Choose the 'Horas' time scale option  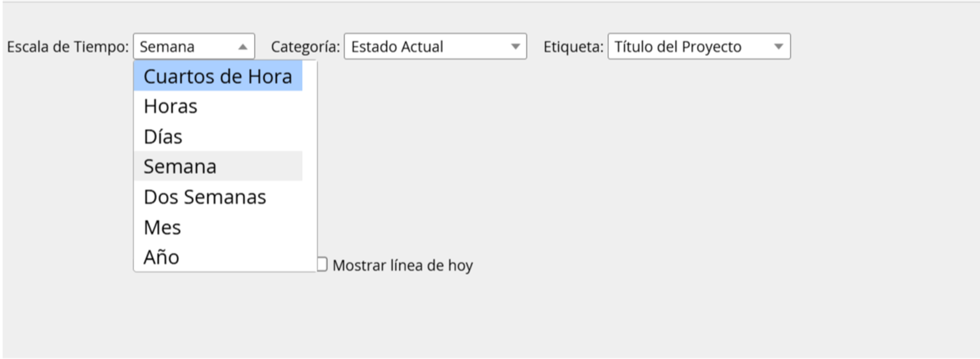click(x=218, y=106)
